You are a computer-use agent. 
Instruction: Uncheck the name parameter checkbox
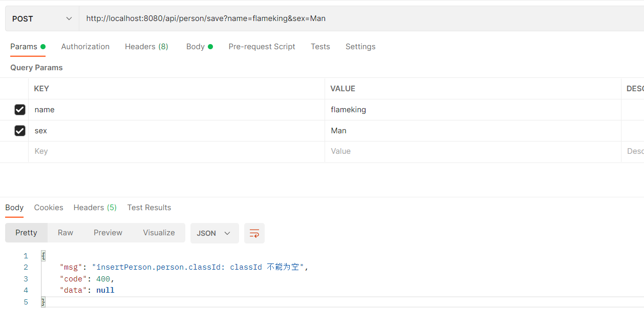(20, 110)
